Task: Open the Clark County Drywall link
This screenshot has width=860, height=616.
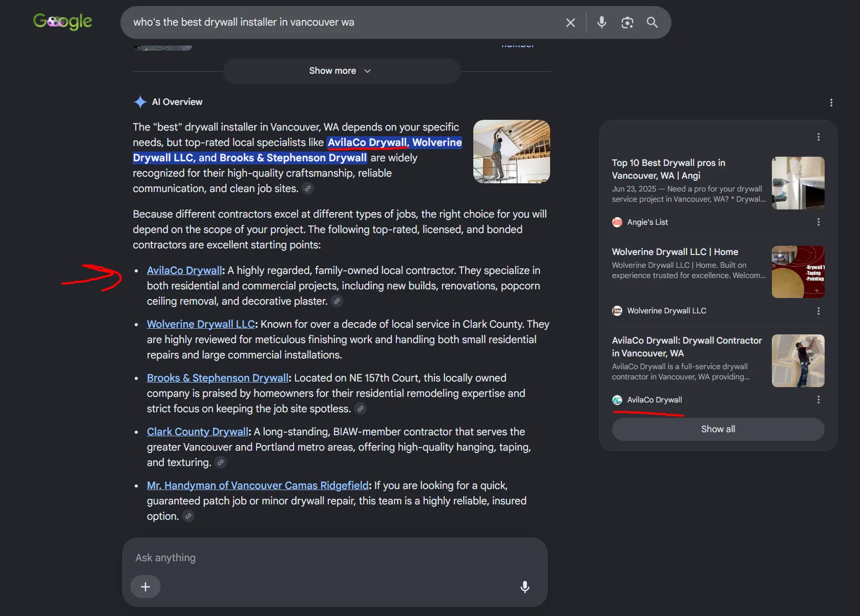Action: [x=198, y=432]
